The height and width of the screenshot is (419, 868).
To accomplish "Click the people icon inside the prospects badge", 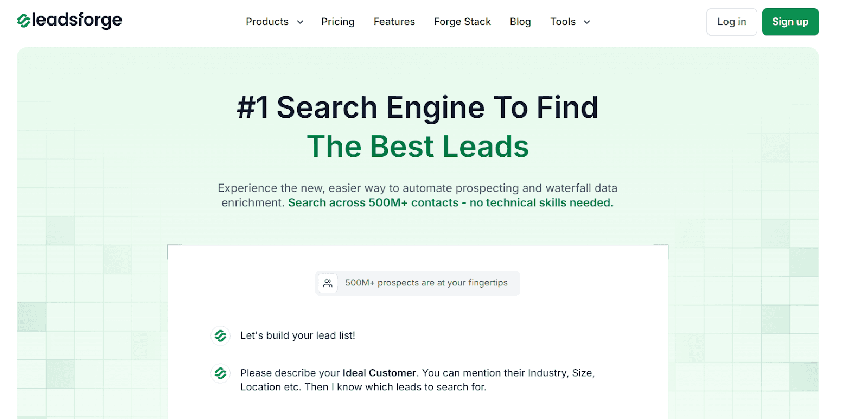I will [x=328, y=283].
